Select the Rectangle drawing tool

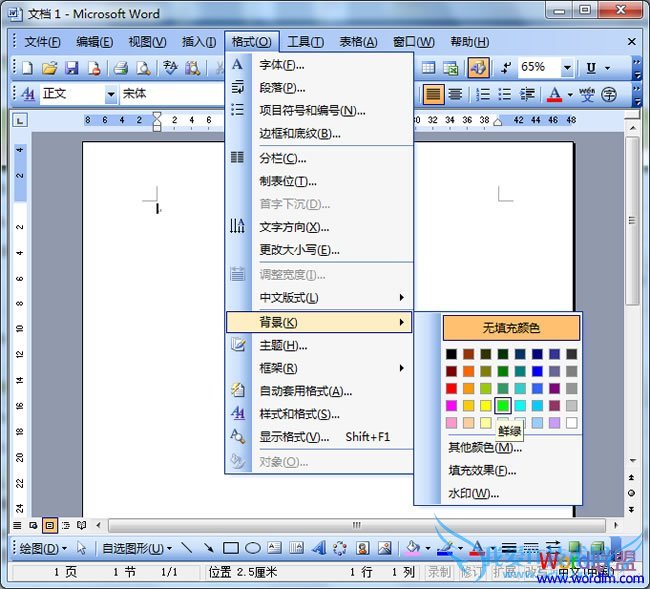coord(230,548)
